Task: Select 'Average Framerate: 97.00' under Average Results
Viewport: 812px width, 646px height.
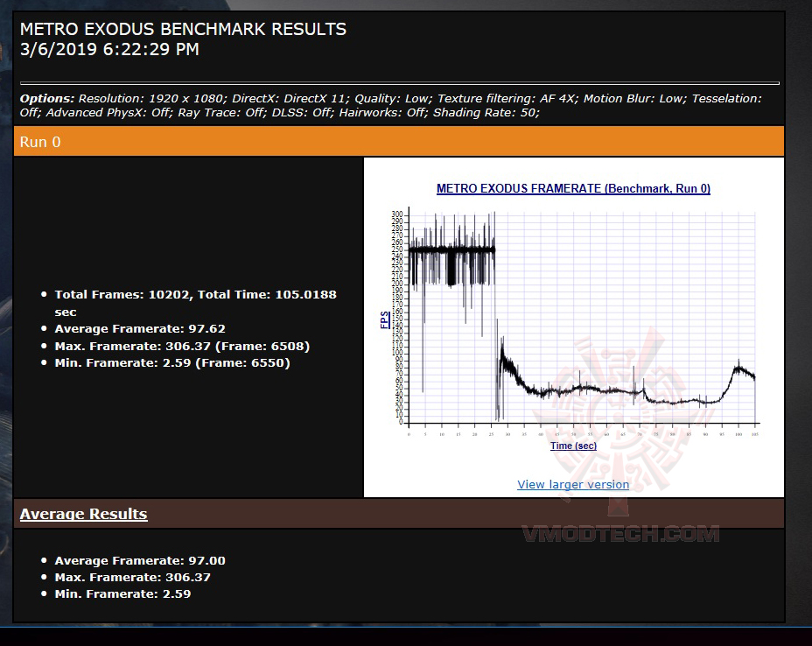Action: click(x=140, y=560)
